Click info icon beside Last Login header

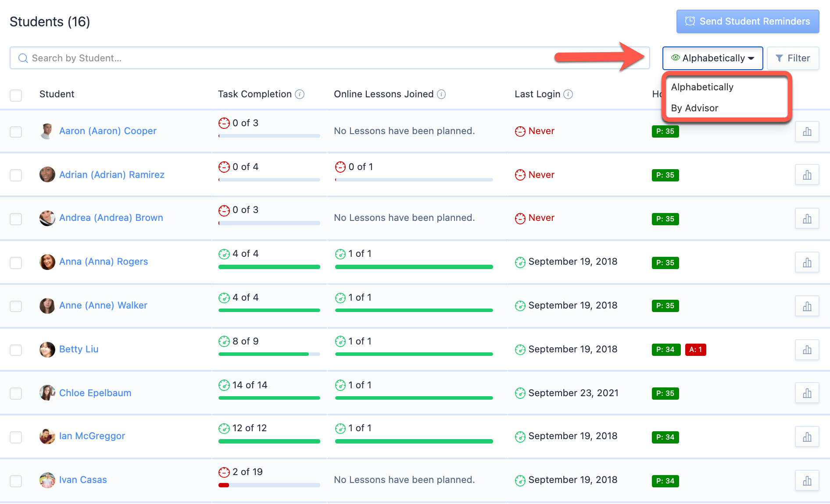pos(568,94)
